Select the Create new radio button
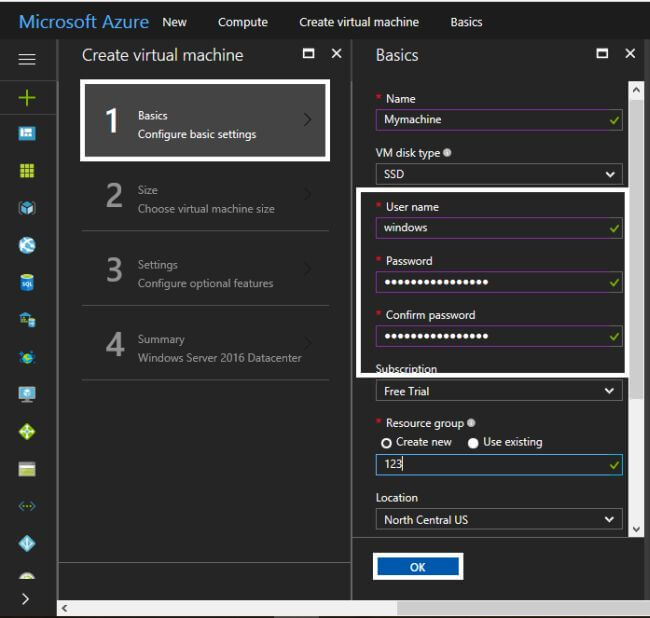 point(386,442)
